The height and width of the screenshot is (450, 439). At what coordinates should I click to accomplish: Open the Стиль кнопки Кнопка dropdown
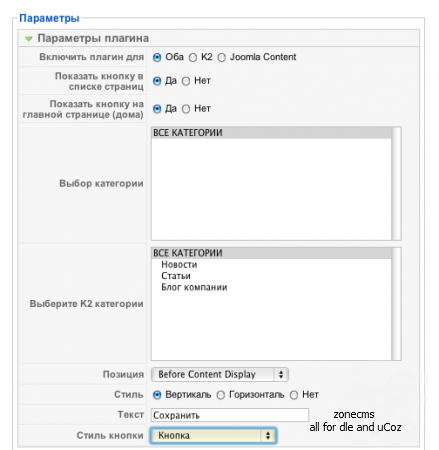click(x=213, y=435)
